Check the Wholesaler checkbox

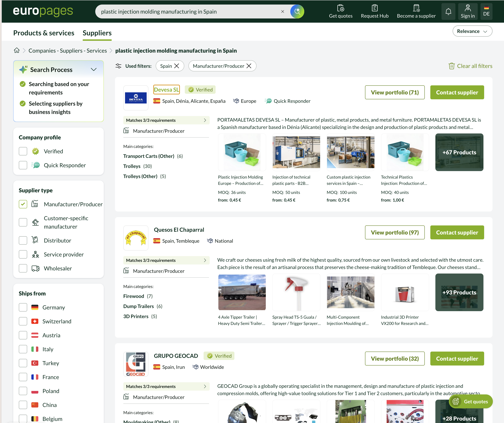click(x=23, y=268)
